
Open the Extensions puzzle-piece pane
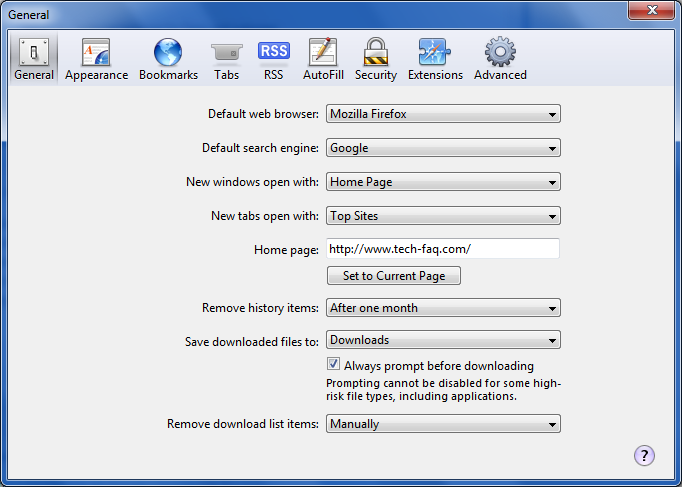pos(435,59)
